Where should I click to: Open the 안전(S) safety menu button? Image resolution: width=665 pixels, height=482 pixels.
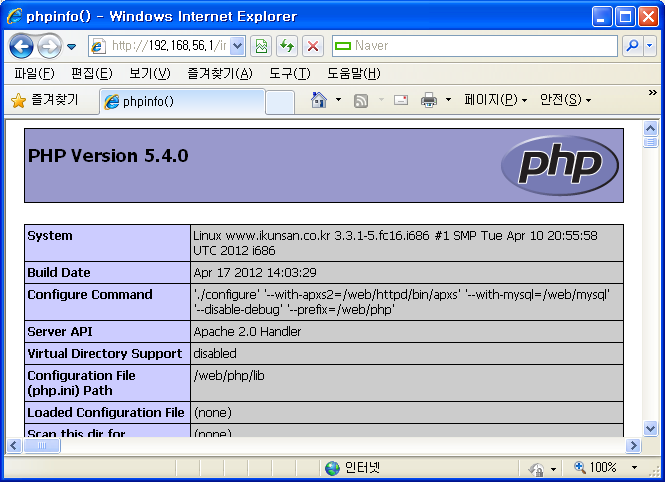[x=565, y=100]
